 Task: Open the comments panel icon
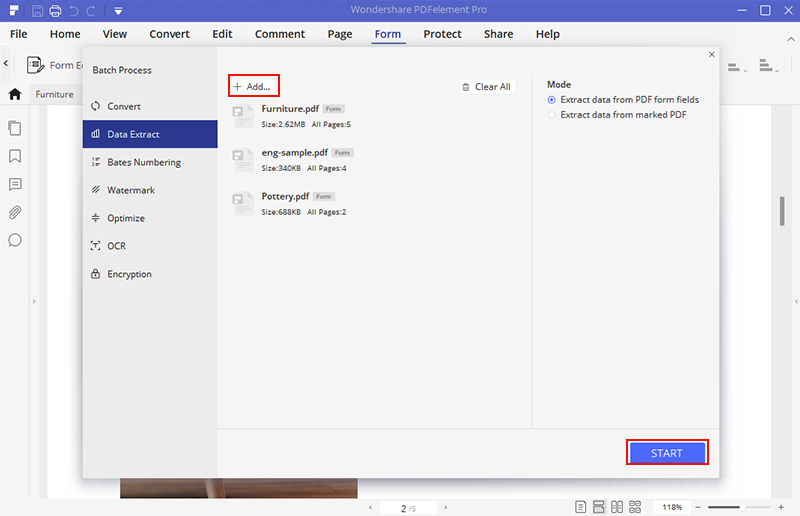(x=15, y=184)
